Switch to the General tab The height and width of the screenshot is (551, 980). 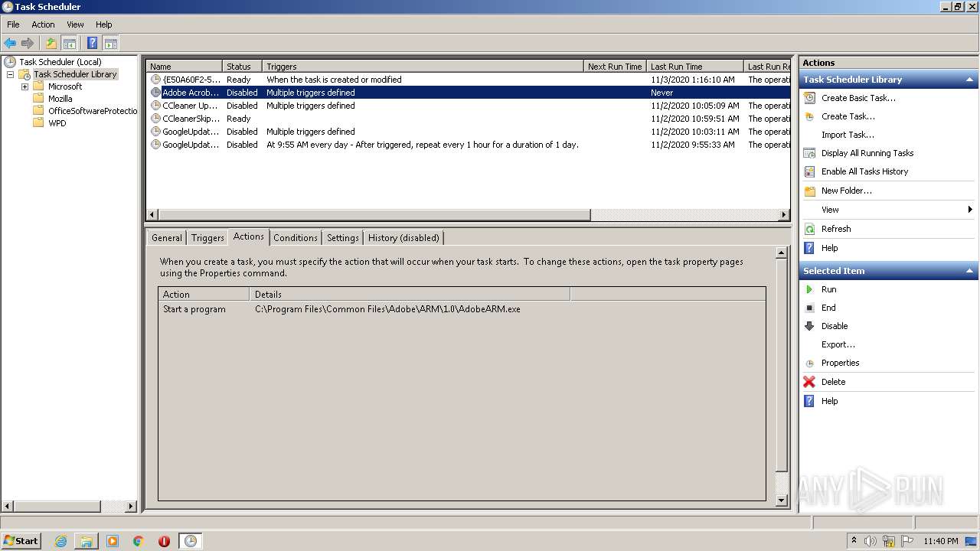pos(166,238)
